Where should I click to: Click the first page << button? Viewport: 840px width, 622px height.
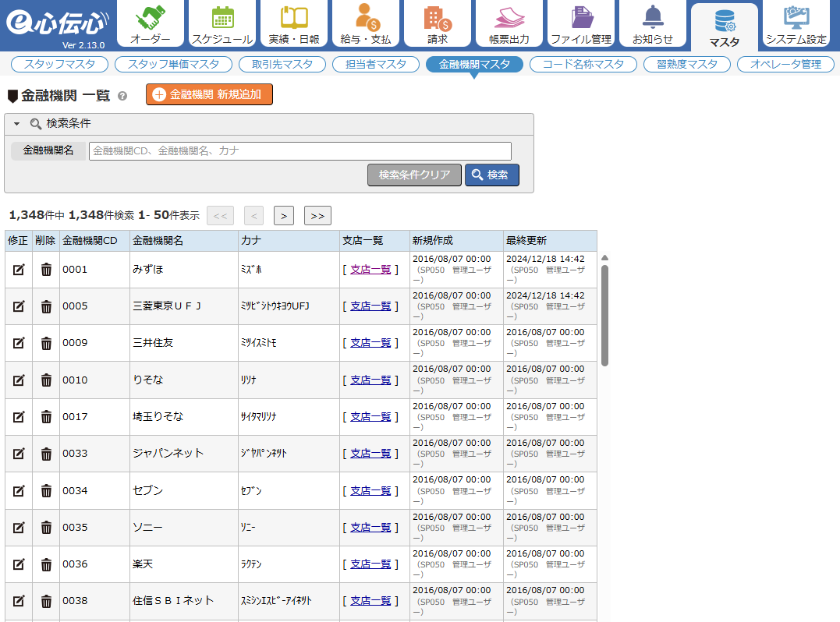(220, 216)
